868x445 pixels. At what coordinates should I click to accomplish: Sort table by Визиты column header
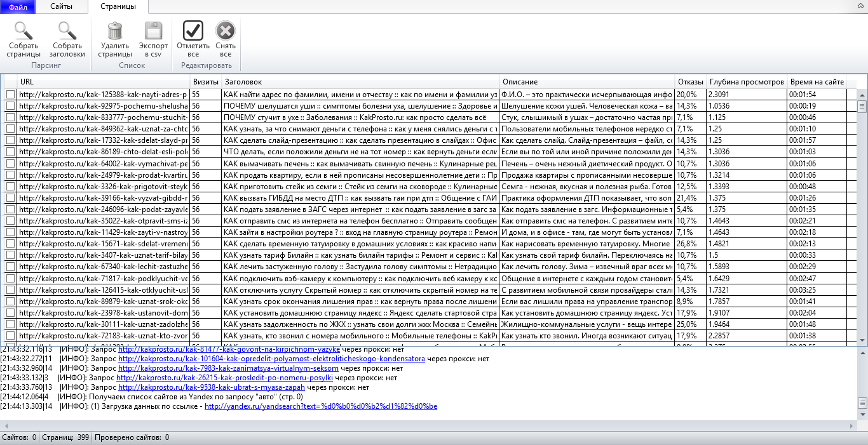(x=205, y=82)
